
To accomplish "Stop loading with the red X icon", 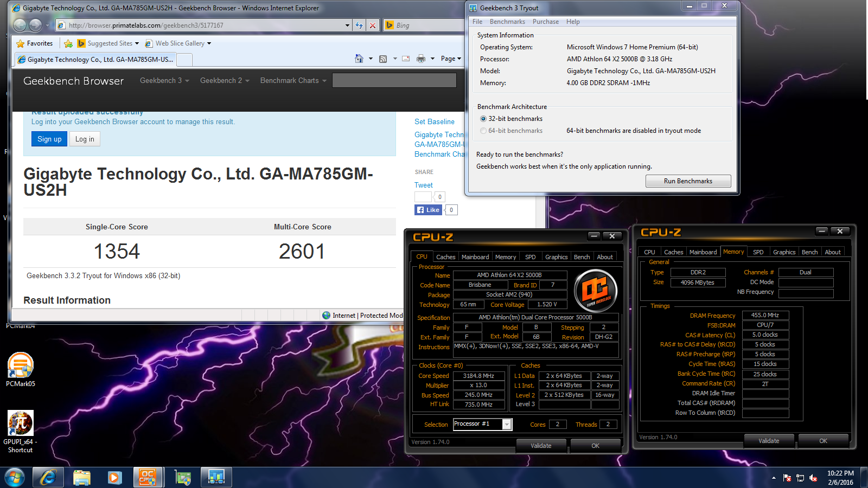I will [373, 25].
